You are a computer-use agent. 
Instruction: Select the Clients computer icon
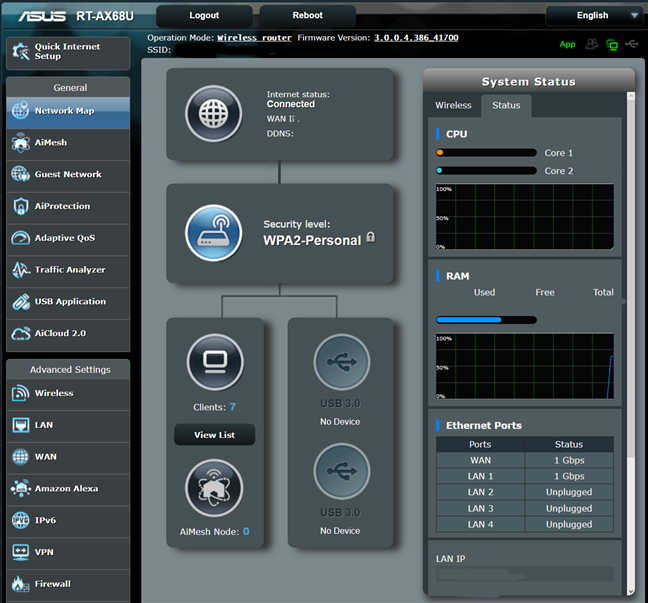(x=215, y=361)
